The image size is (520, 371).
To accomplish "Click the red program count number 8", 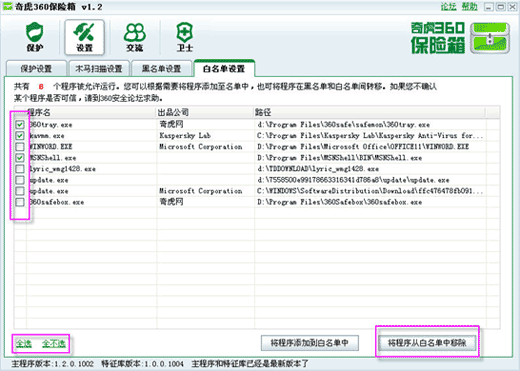I will (x=41, y=87).
